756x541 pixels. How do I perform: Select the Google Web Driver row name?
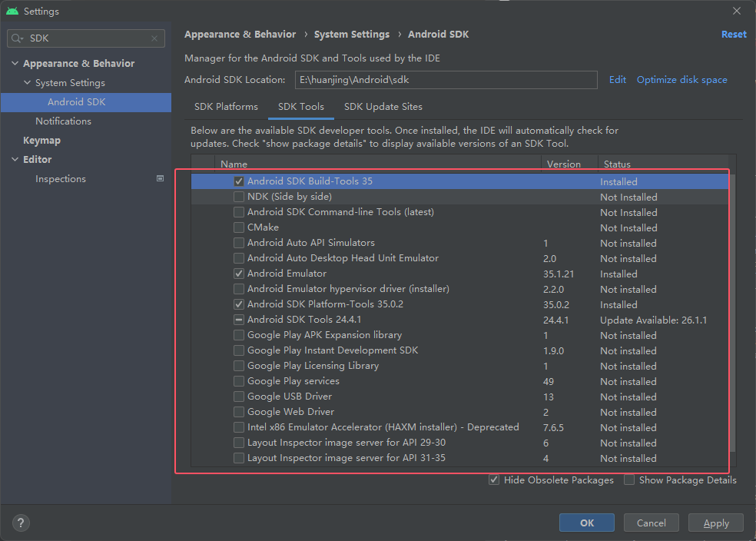tap(290, 412)
